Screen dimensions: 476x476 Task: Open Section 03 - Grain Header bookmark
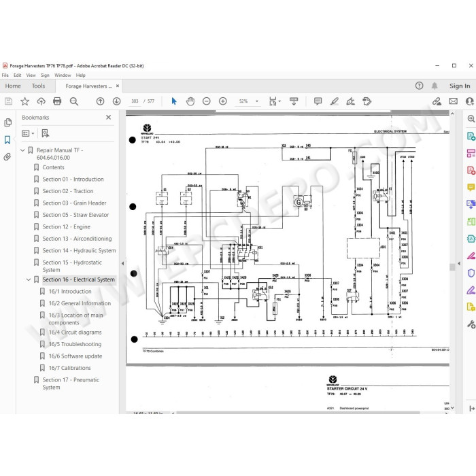[x=74, y=203]
